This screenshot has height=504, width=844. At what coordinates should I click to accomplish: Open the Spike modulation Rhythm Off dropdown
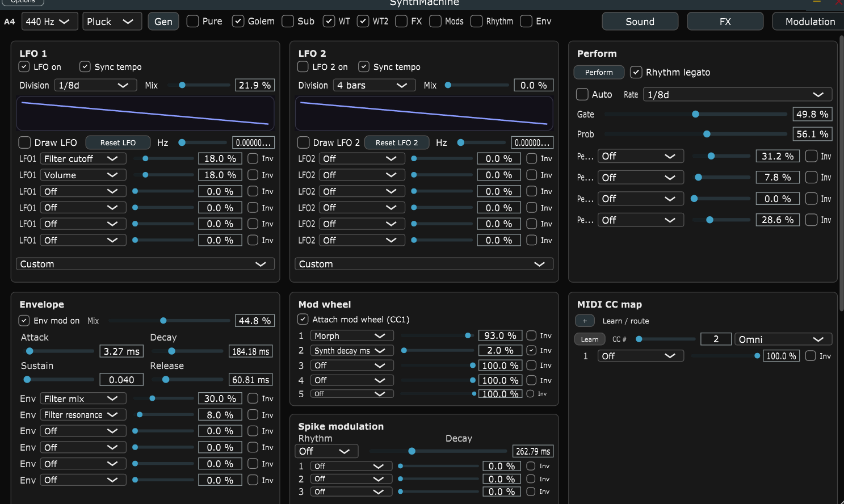[326, 451]
